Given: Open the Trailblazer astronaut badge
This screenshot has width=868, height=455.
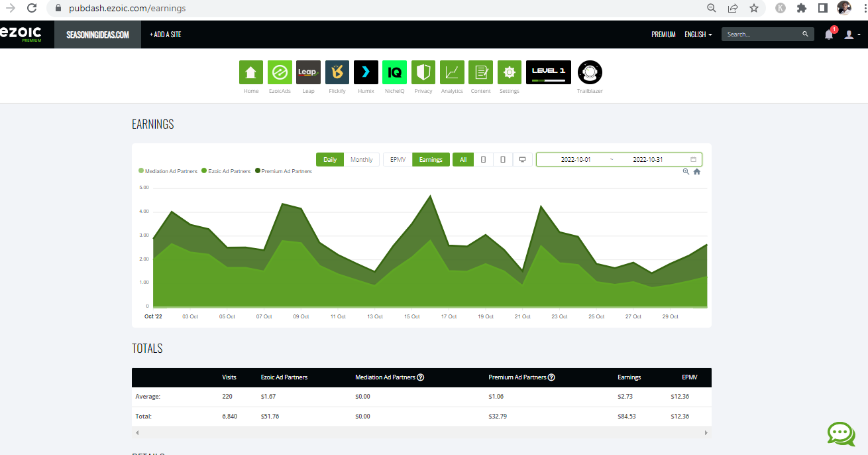Looking at the screenshot, I should [x=590, y=72].
